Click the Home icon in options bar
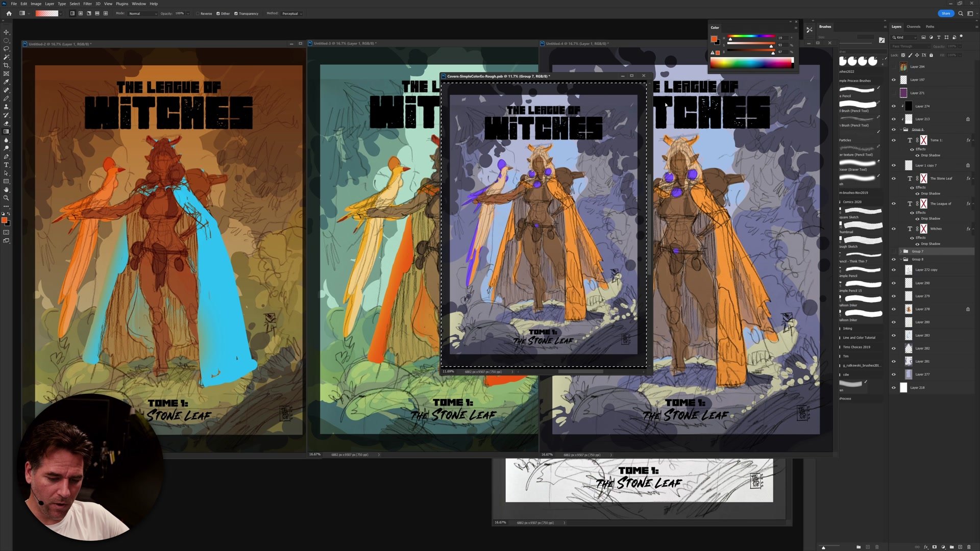This screenshot has height=551, width=980. click(x=9, y=13)
